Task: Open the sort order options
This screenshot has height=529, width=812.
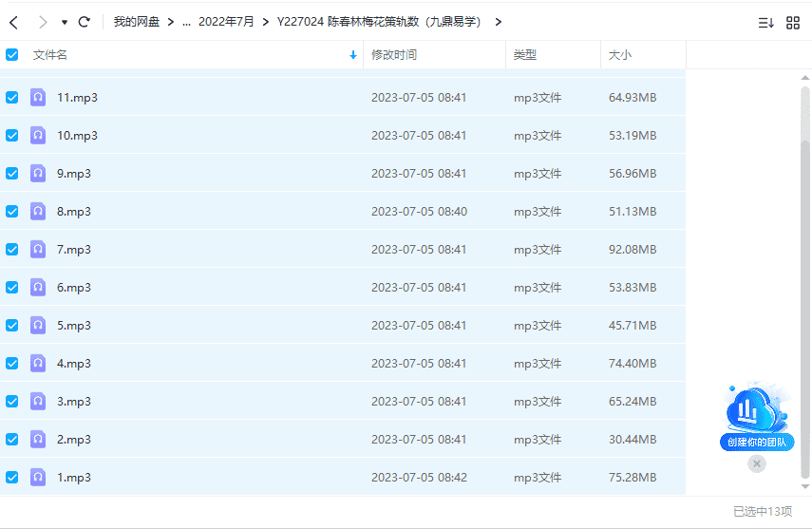Action: click(765, 23)
